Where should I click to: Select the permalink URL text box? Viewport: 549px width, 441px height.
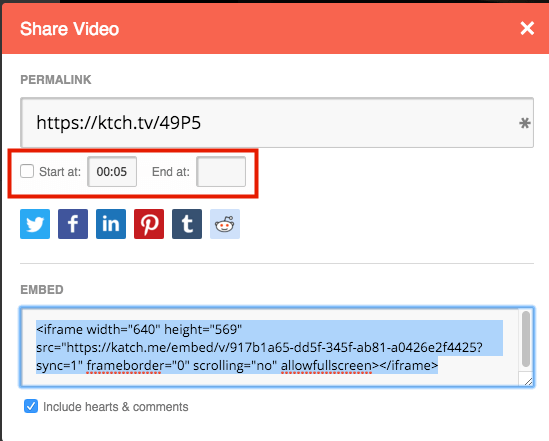coord(277,122)
